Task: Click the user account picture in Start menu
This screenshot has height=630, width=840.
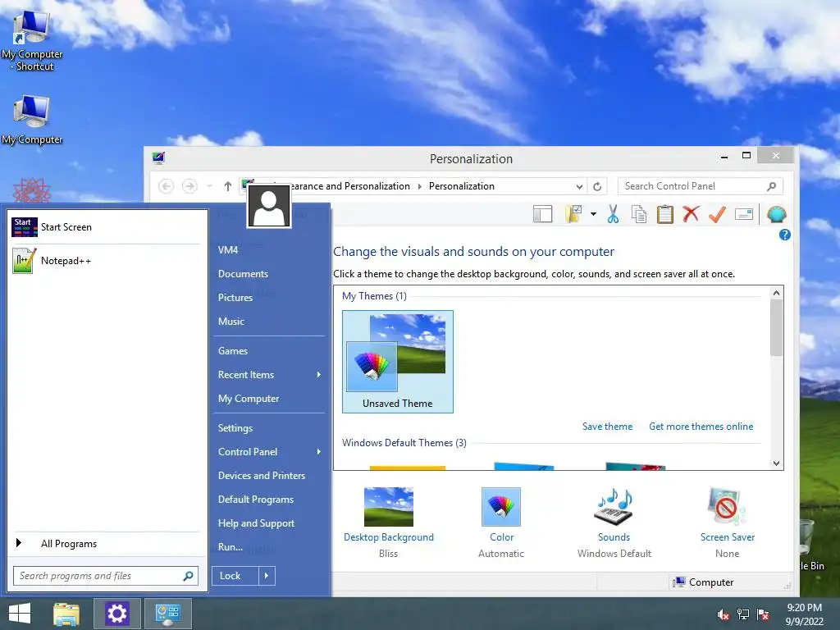Action: 269,206
